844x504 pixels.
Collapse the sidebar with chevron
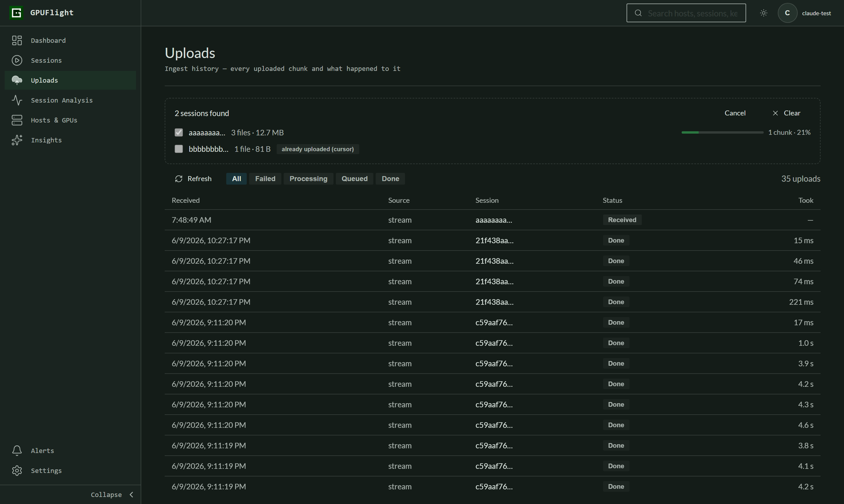pos(132,495)
